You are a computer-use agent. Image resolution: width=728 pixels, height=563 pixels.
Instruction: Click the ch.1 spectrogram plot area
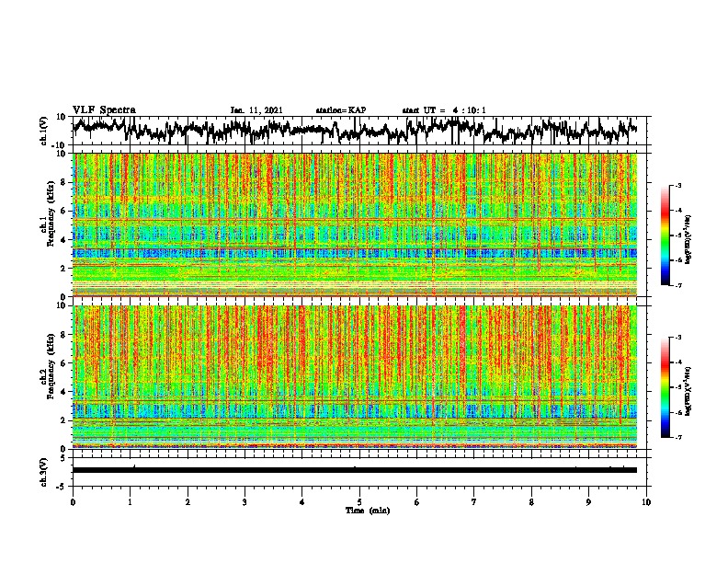point(355,224)
